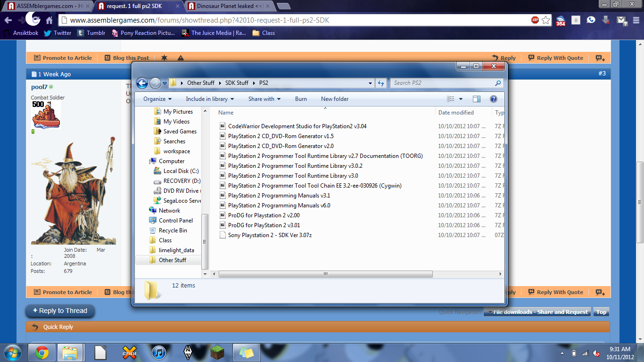Open Include in library dropdown
This screenshot has width=644, height=362.
pos(210,99)
